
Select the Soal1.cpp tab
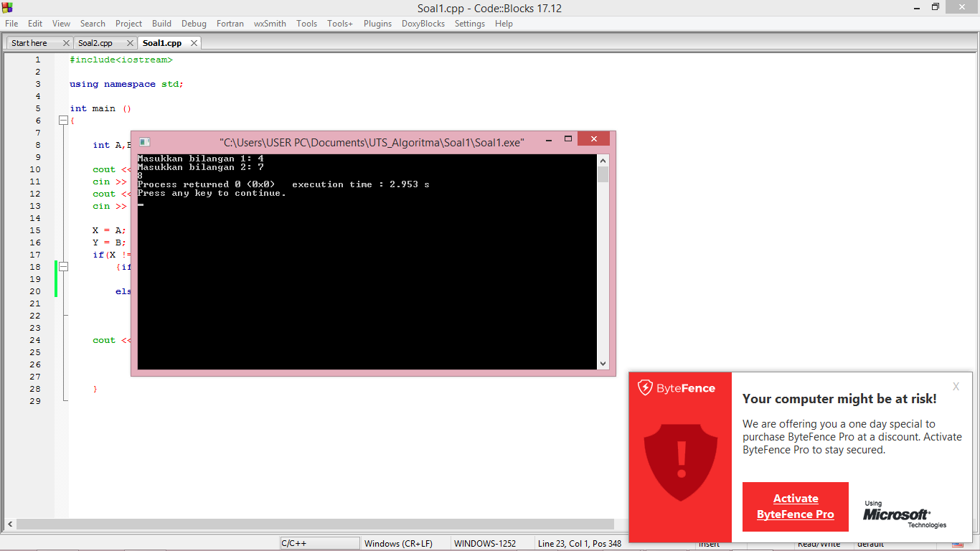162,43
